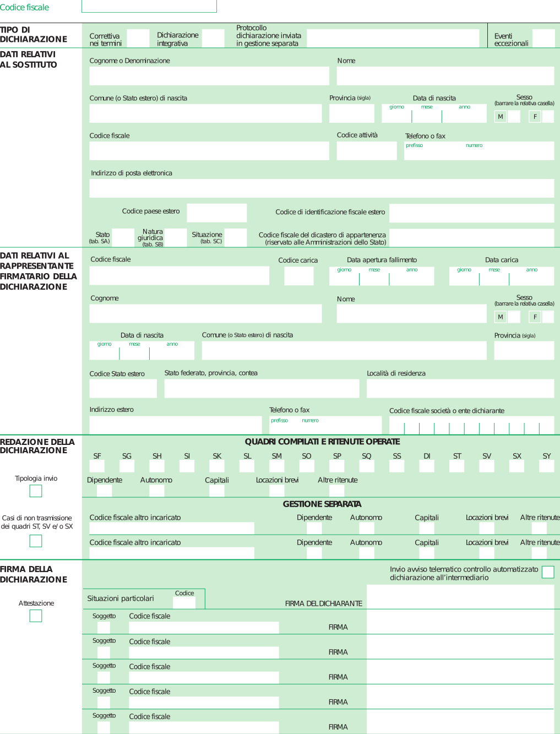Click the Codice attività field
The image size is (560, 734).
pos(366,151)
